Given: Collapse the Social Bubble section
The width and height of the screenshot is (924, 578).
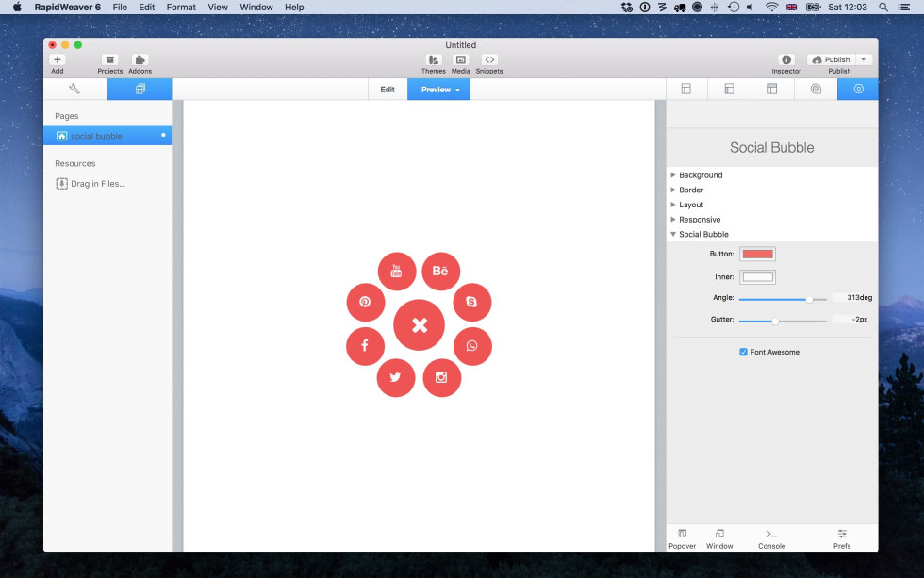Looking at the screenshot, I should tap(673, 234).
